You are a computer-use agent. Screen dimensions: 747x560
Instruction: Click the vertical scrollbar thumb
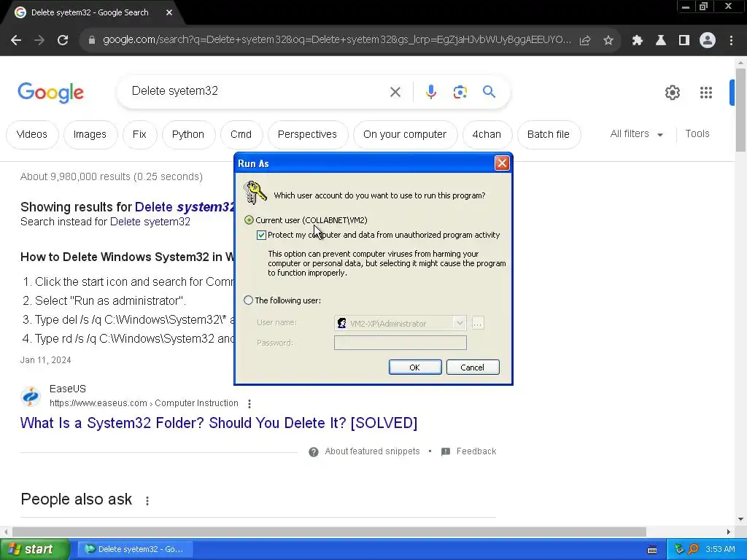tap(740, 110)
